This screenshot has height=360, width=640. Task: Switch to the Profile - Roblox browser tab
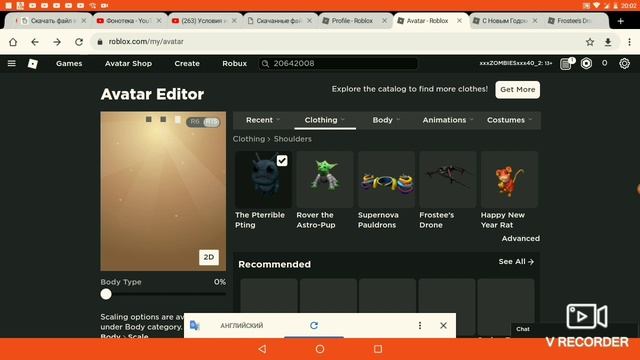[x=352, y=20]
